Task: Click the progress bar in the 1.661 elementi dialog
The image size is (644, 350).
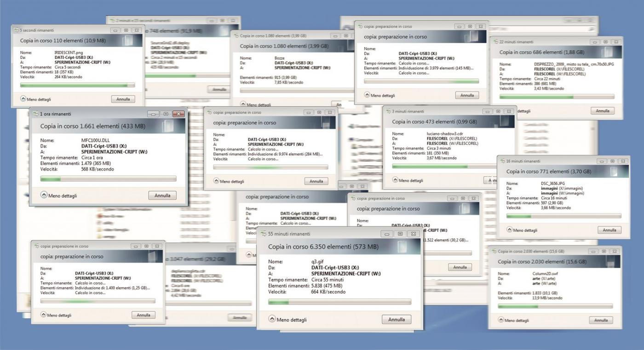Action: (x=108, y=179)
